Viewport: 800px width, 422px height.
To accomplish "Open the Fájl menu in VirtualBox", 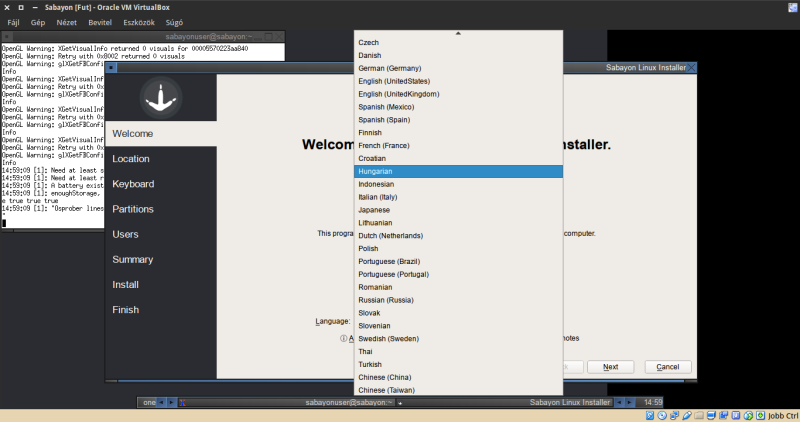I will click(x=13, y=22).
